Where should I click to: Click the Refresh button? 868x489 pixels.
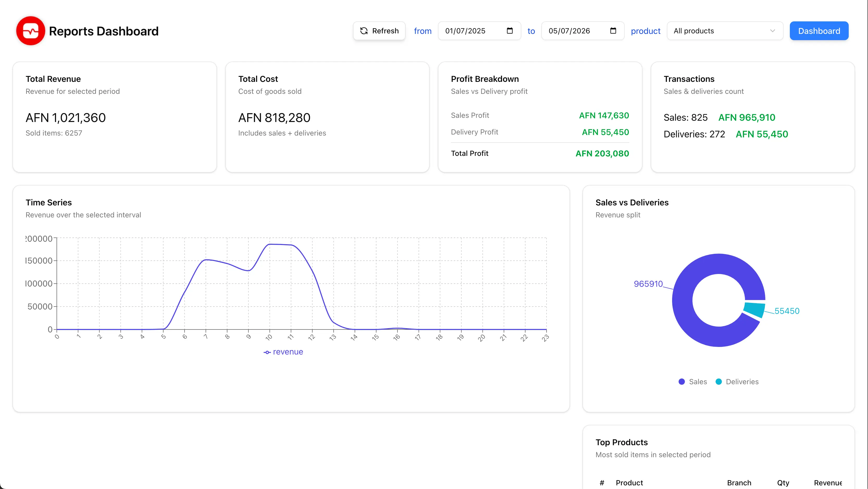pyautogui.click(x=379, y=31)
